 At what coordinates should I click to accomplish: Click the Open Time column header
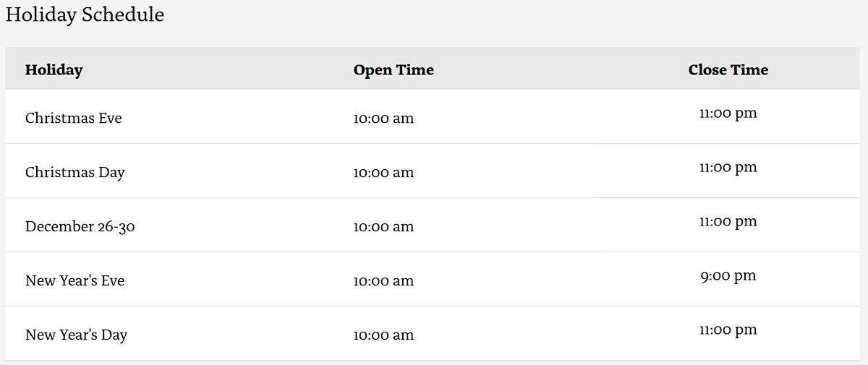(393, 70)
